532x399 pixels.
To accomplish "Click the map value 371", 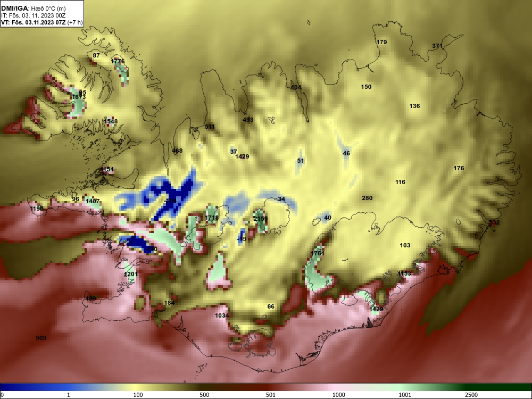I will coord(437,46).
